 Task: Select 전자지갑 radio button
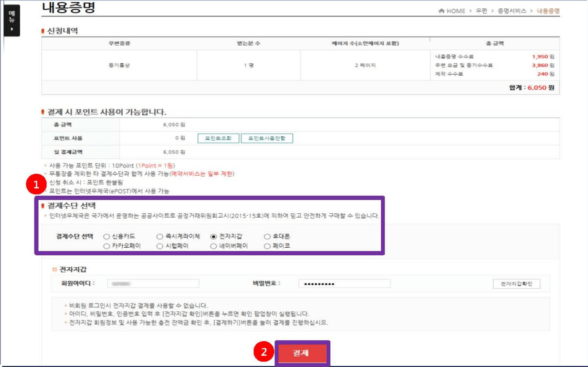point(213,236)
